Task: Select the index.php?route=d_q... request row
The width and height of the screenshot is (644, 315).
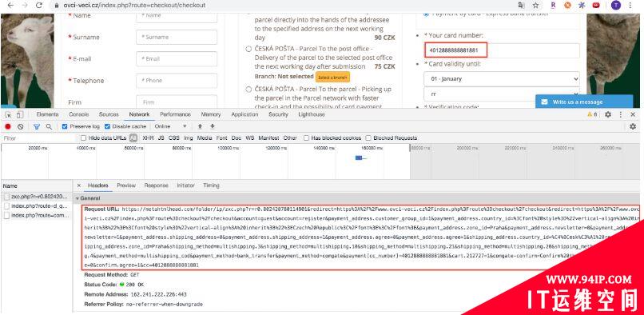Action: point(37,206)
